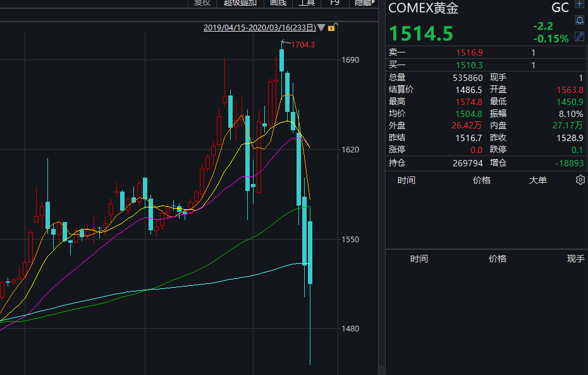Click the 买一 bid price 1510.3
The width and height of the screenshot is (588, 375).
point(469,65)
